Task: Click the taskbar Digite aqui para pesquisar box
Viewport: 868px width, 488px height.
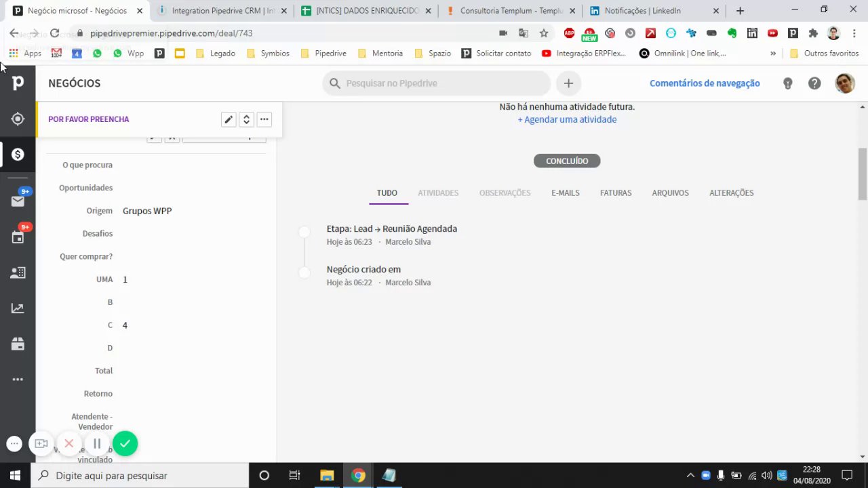Action: [x=140, y=475]
